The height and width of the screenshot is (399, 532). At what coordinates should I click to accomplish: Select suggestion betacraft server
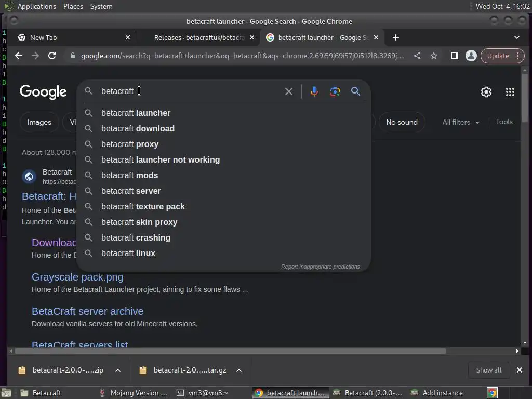(x=224, y=191)
